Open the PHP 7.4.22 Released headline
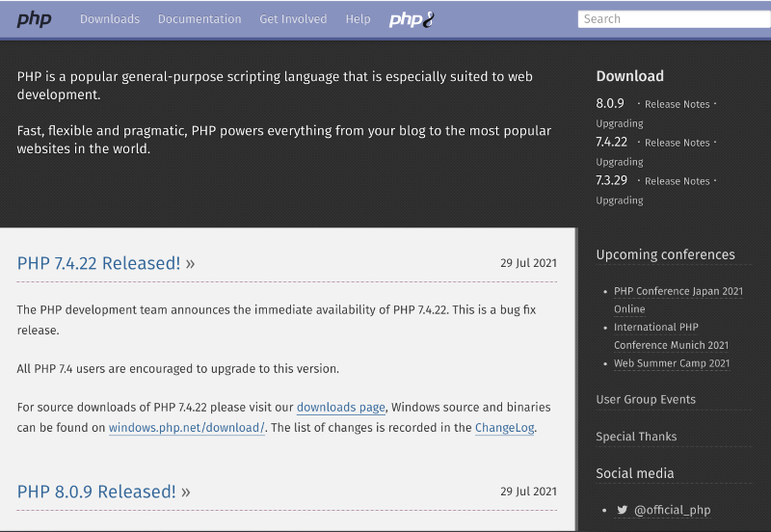Screen dimensions: 771x532 (99, 263)
